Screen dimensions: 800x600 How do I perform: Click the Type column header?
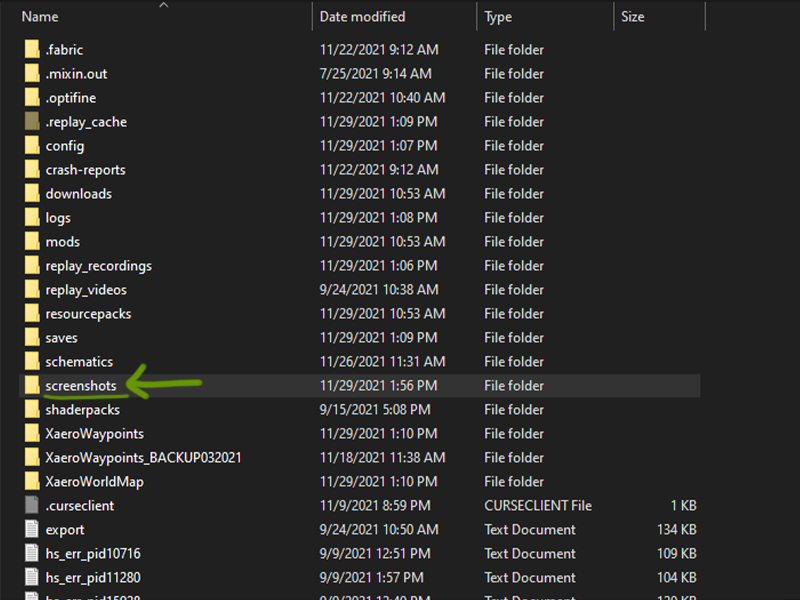click(498, 17)
